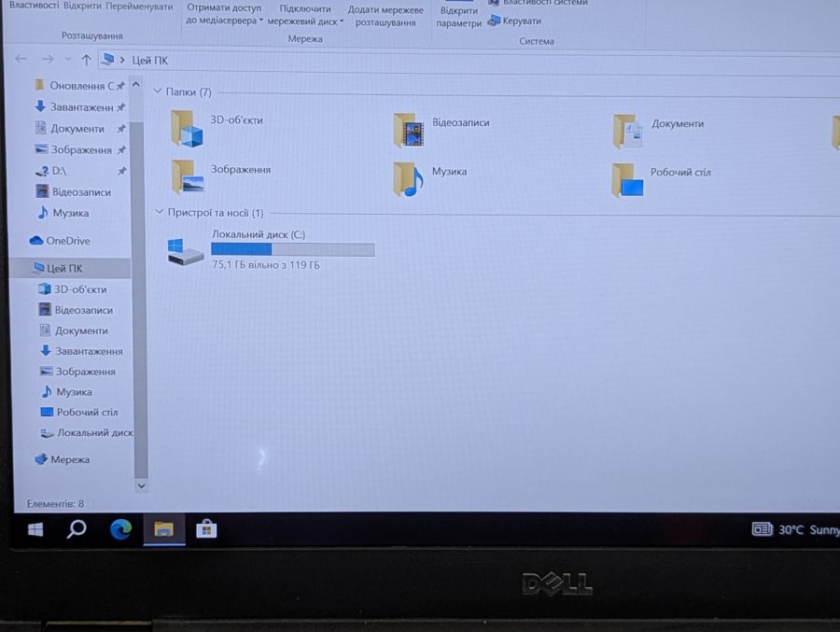Go up one level with the Up arrow
Screen dimensions: 840x632
coord(86,60)
